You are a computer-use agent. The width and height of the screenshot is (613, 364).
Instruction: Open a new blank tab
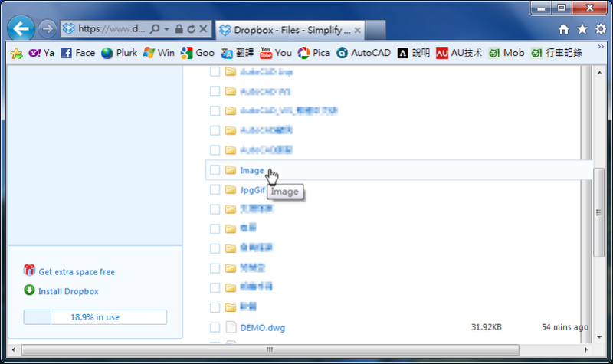(375, 30)
